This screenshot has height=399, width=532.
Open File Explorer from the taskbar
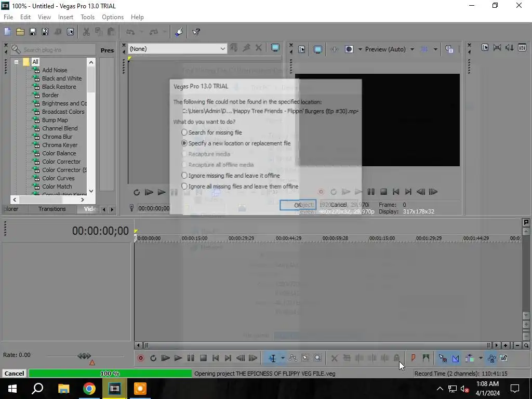[x=63, y=389]
